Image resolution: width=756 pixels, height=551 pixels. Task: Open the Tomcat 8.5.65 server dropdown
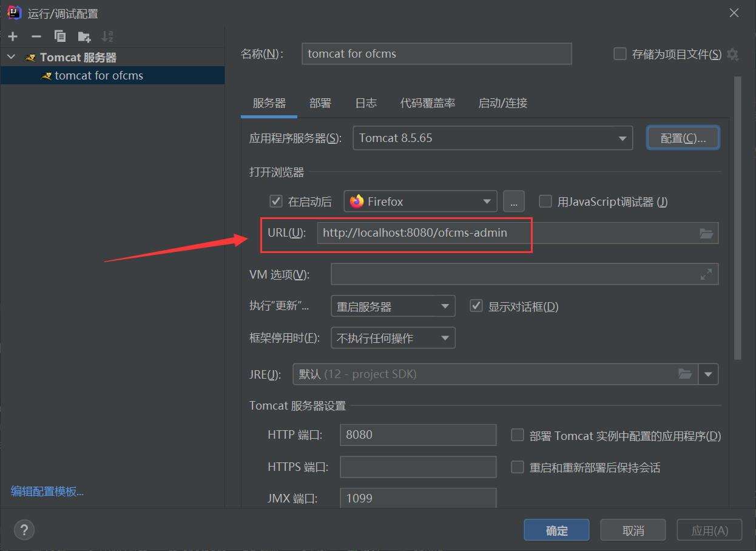pyautogui.click(x=623, y=138)
